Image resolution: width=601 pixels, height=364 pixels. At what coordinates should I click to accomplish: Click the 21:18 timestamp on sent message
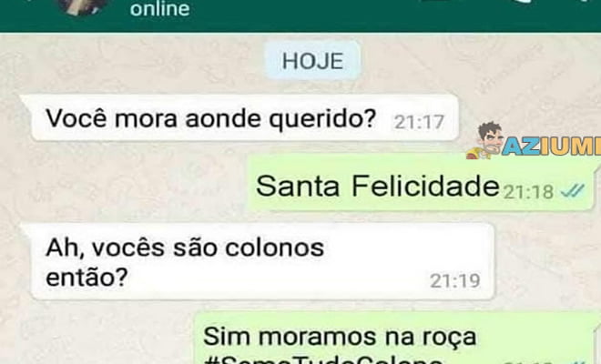click(x=528, y=192)
